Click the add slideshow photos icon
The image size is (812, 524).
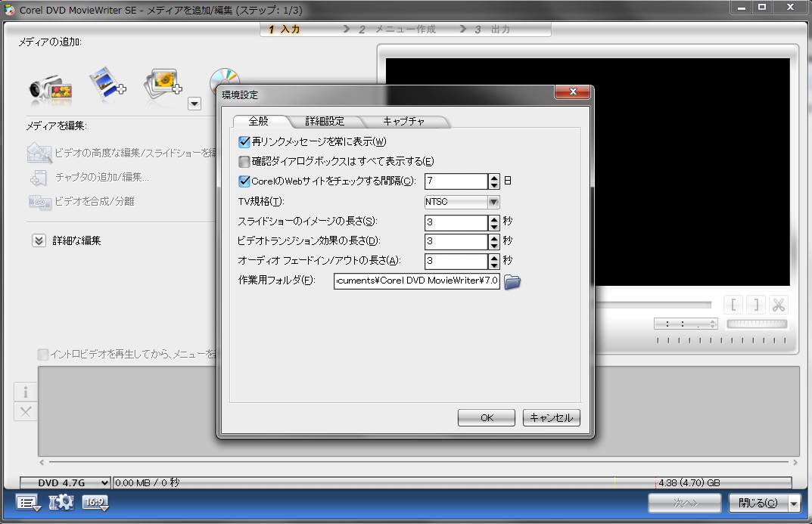163,83
